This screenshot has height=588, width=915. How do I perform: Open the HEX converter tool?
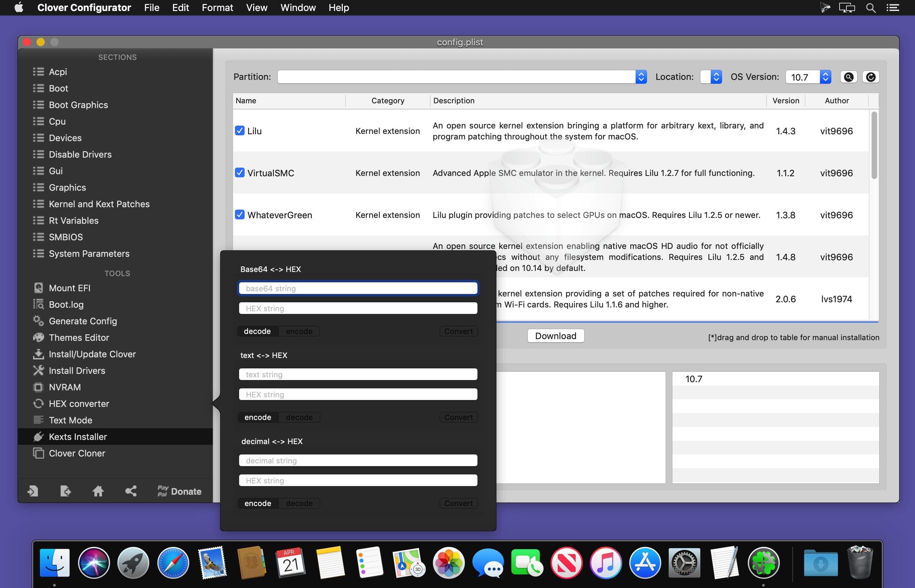click(79, 404)
